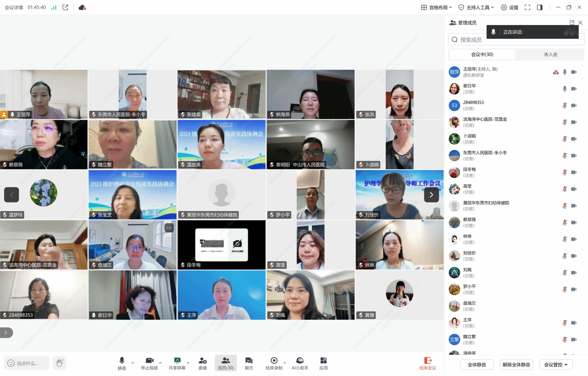The height and width of the screenshot is (376, 588).
Task: Select the 会议中(30) tab
Action: [482, 54]
